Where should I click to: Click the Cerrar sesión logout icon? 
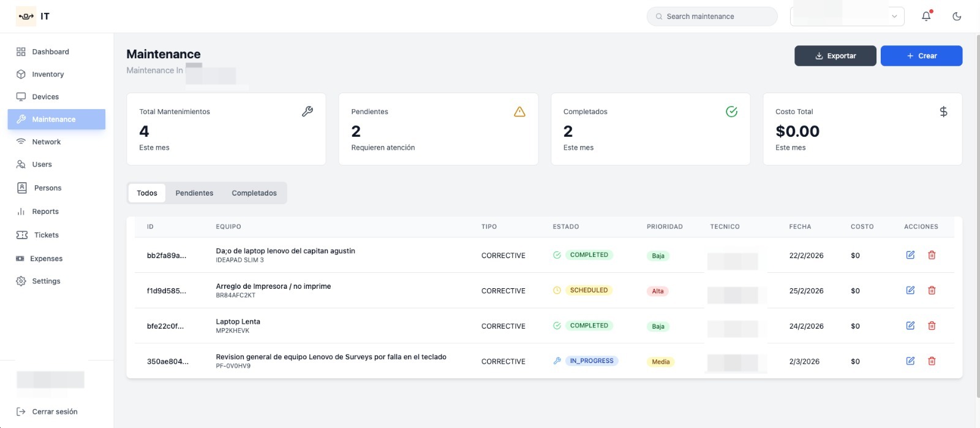(21, 411)
